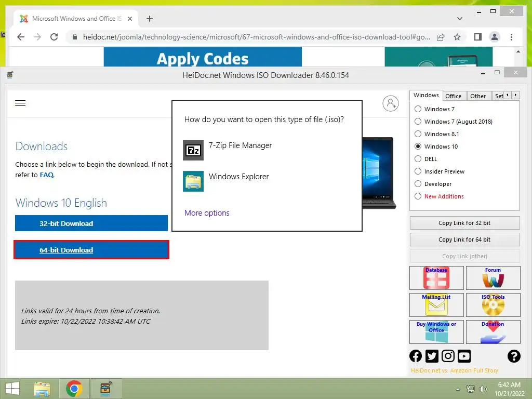
Task: Toggle Chrome side panel
Action: (478, 37)
